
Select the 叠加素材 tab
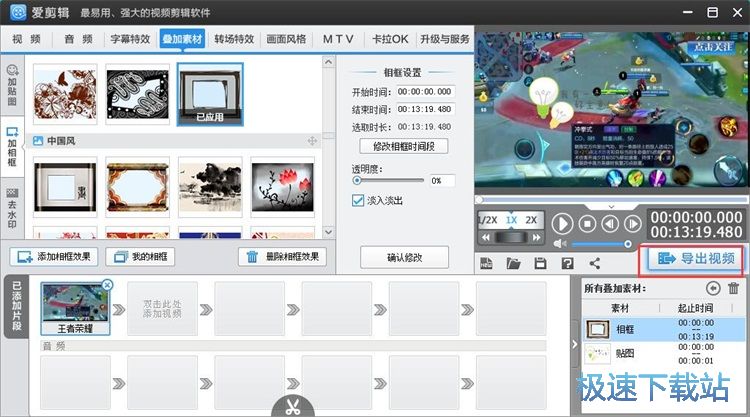click(x=182, y=39)
